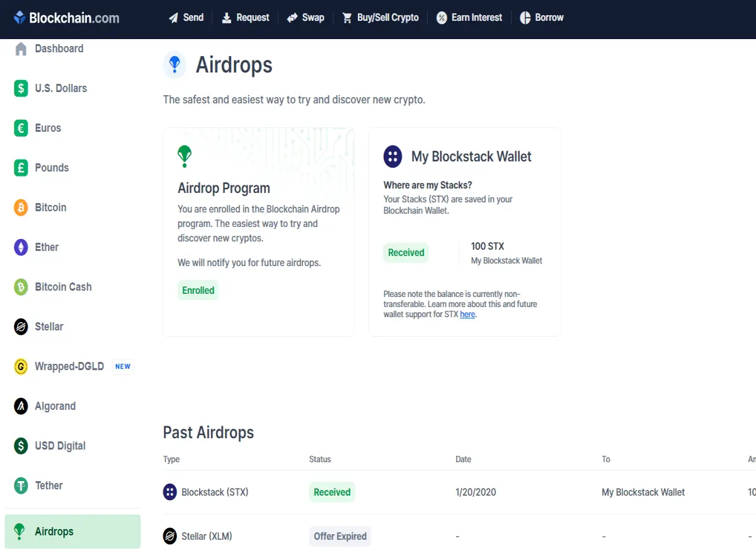Image resolution: width=756 pixels, height=553 pixels.
Task: Open the Request option in the top bar
Action: [245, 18]
